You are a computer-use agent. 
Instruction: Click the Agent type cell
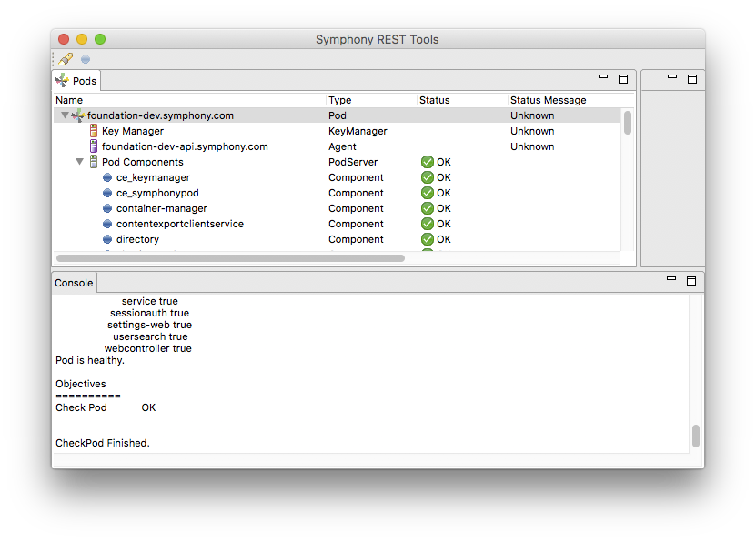point(342,146)
